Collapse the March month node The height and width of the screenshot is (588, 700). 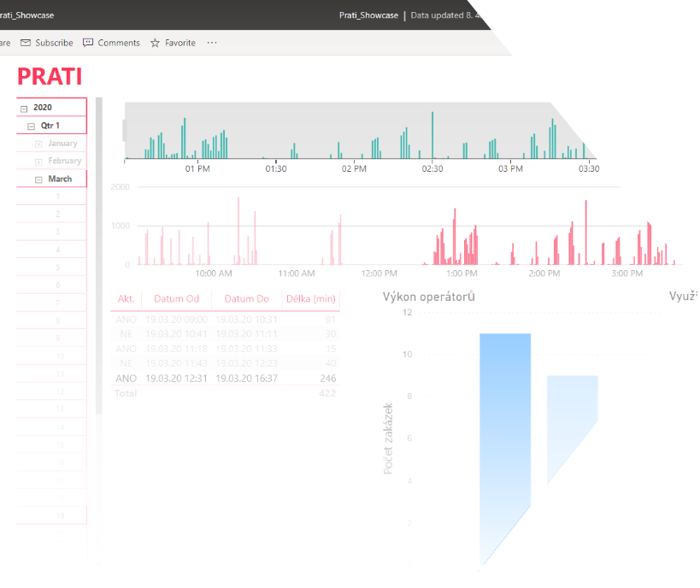38,179
